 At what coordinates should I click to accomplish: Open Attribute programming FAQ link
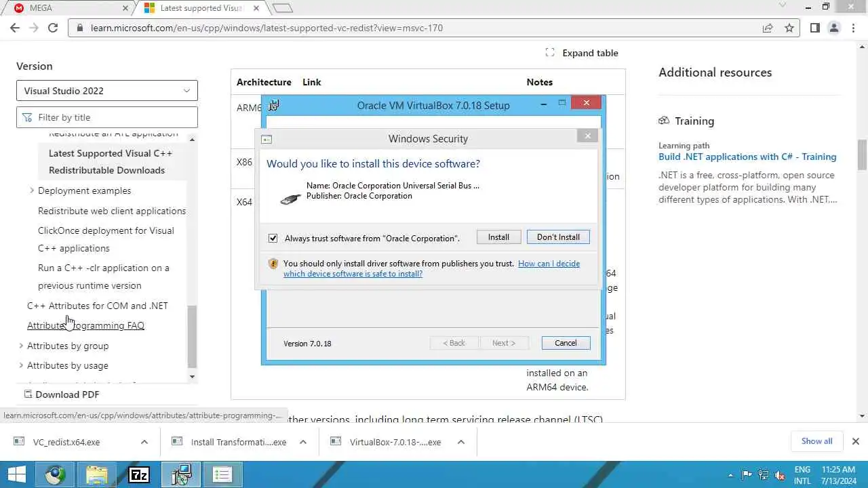(85, 325)
